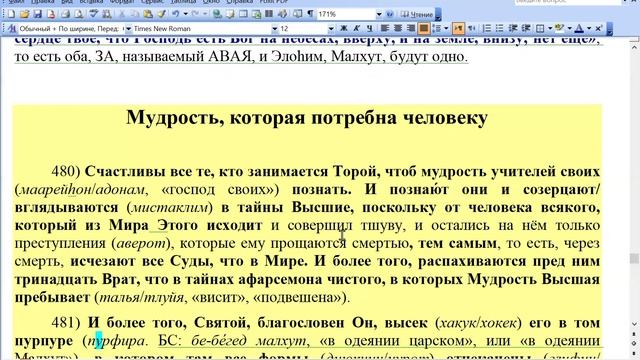640x360 pixels.
Task: Toggle underline formatting (Ч)
Action: coord(370,29)
